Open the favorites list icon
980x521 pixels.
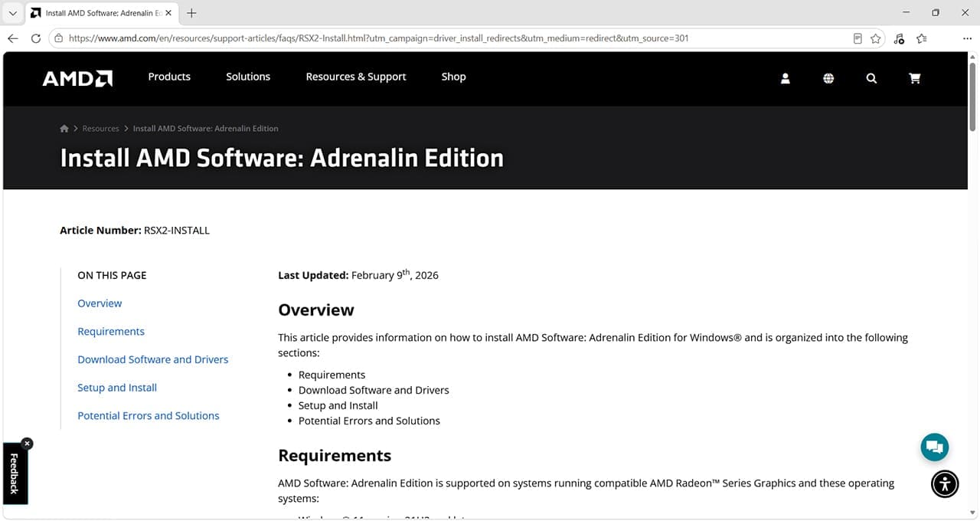(922, 38)
